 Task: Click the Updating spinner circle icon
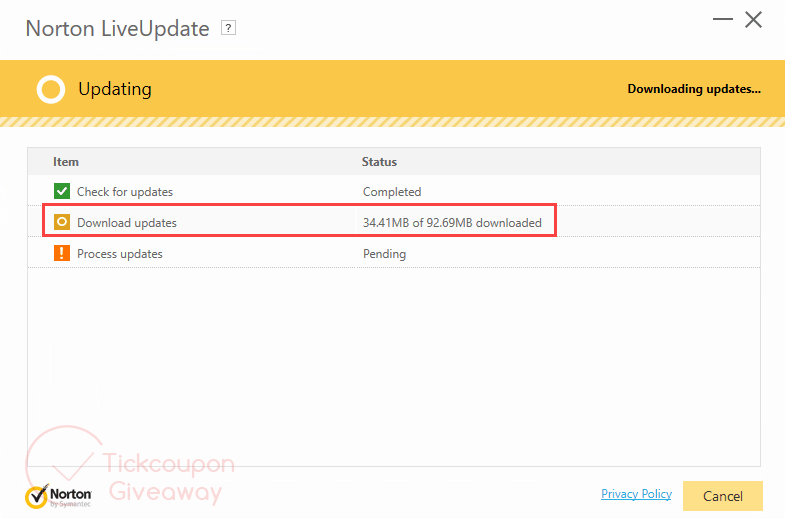click(x=51, y=90)
